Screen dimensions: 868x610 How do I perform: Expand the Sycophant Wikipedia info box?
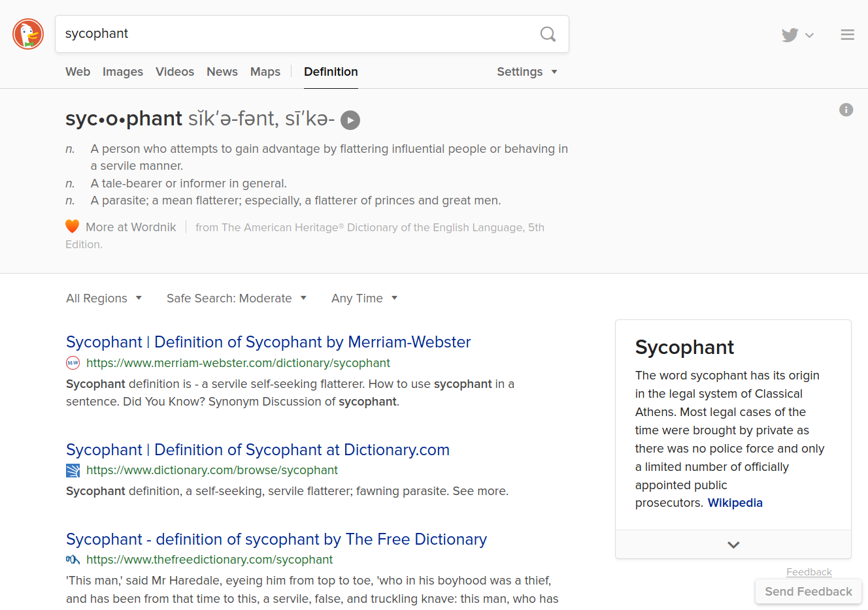[733, 545]
